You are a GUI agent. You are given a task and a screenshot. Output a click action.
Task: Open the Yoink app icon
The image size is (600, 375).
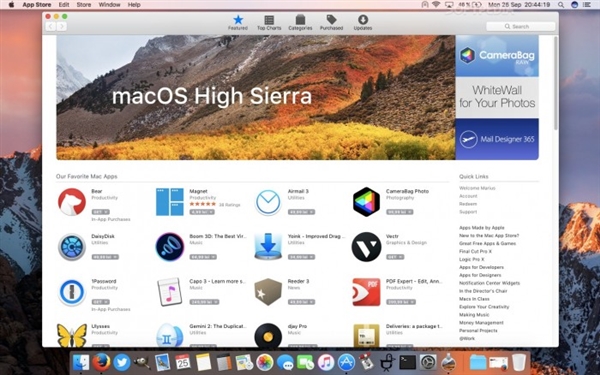click(268, 247)
